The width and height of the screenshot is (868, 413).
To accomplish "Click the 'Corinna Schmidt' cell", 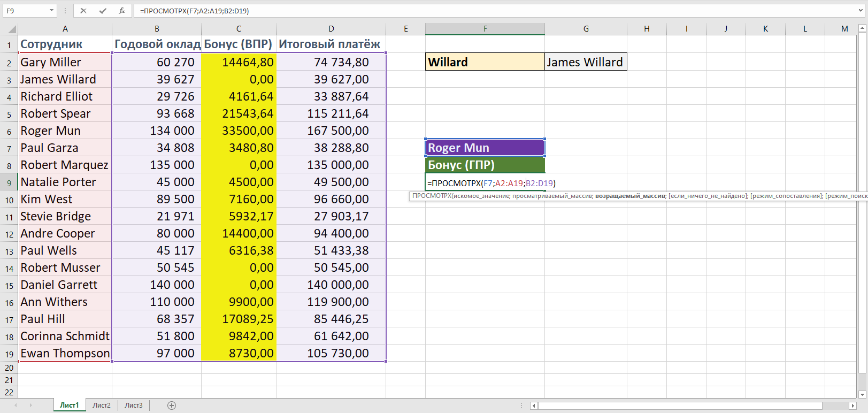I will coord(65,336).
